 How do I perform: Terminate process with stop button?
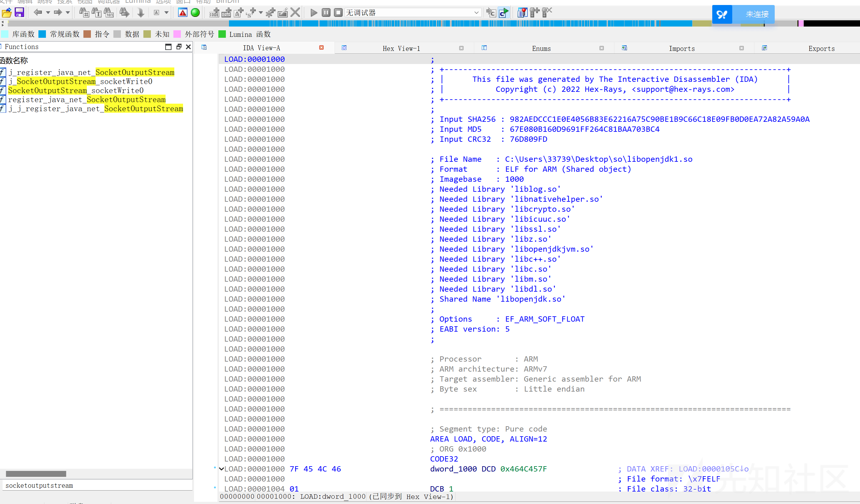click(338, 12)
